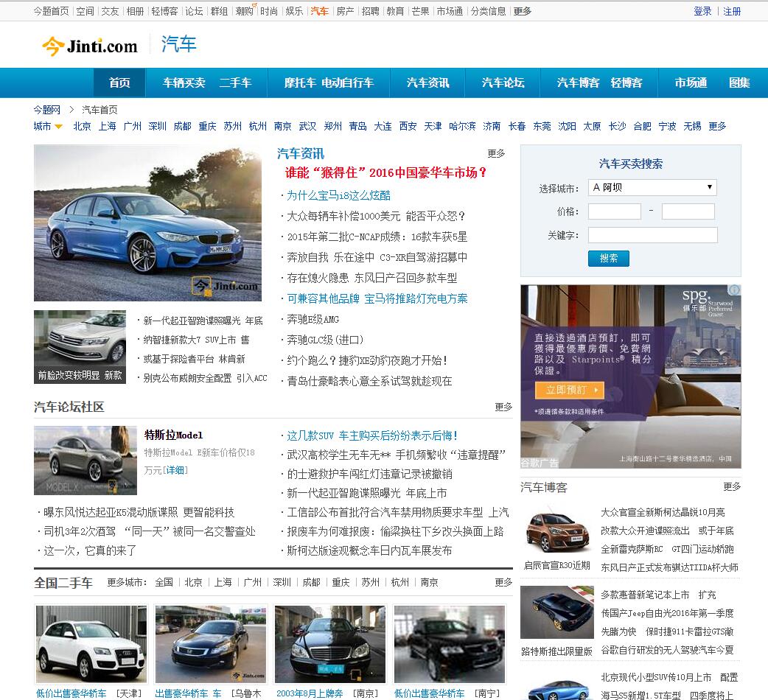This screenshot has height=700, width=768.
Task: Click 今题网 breadcrumb link
Action: pyautogui.click(x=47, y=110)
